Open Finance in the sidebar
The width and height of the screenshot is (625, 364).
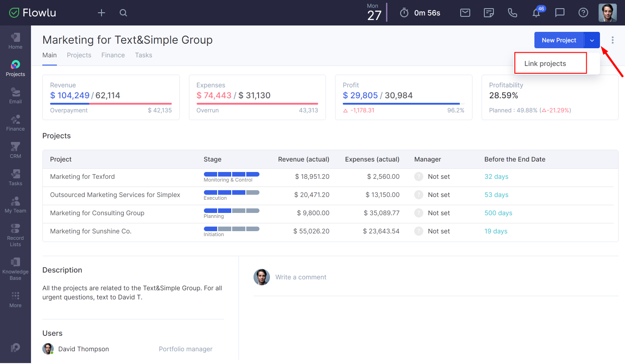[x=15, y=123]
